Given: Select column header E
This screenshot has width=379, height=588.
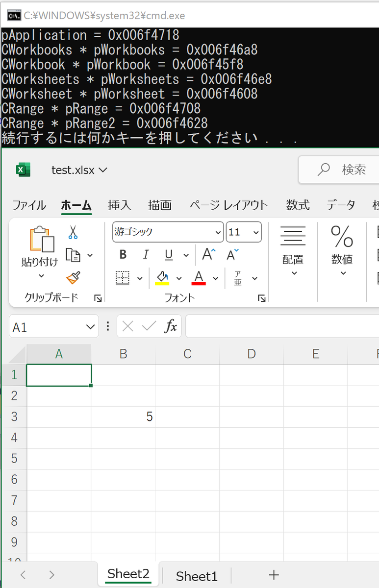Looking at the screenshot, I should [316, 354].
